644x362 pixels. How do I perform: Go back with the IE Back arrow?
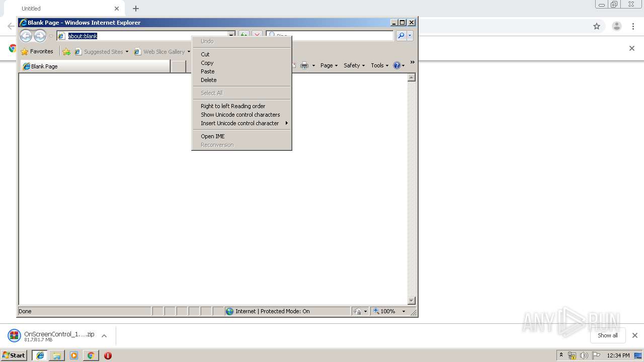pyautogui.click(x=26, y=36)
